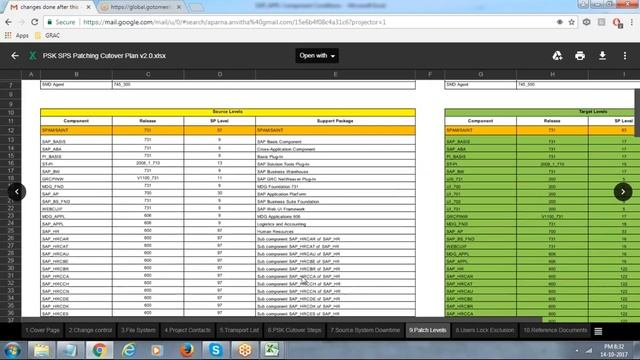This screenshot has height=360, width=640.
Task: Click the yellow Source Levels header
Action: click(x=228, y=111)
